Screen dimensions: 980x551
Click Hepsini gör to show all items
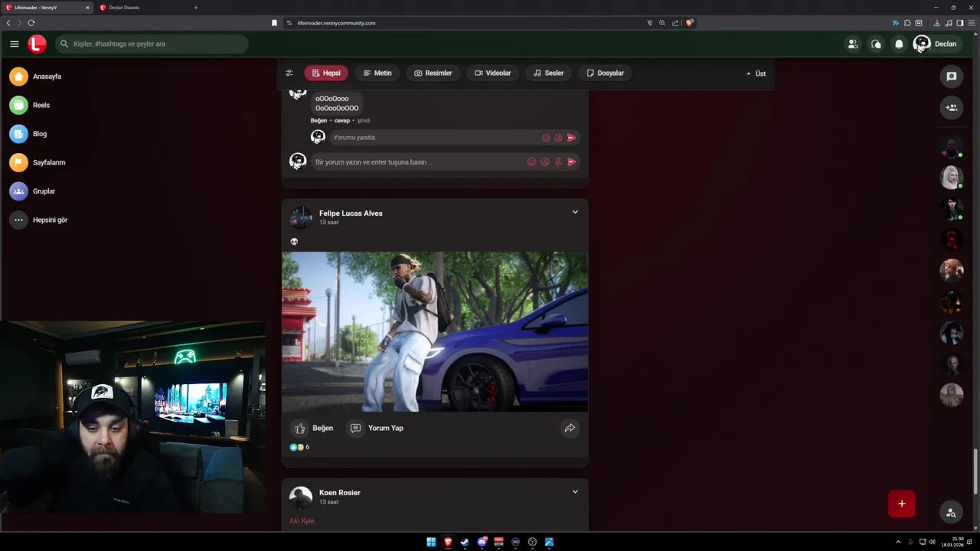click(39, 220)
